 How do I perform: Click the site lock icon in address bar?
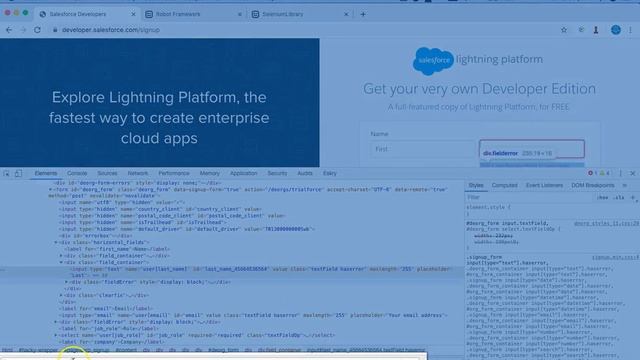click(x=55, y=30)
